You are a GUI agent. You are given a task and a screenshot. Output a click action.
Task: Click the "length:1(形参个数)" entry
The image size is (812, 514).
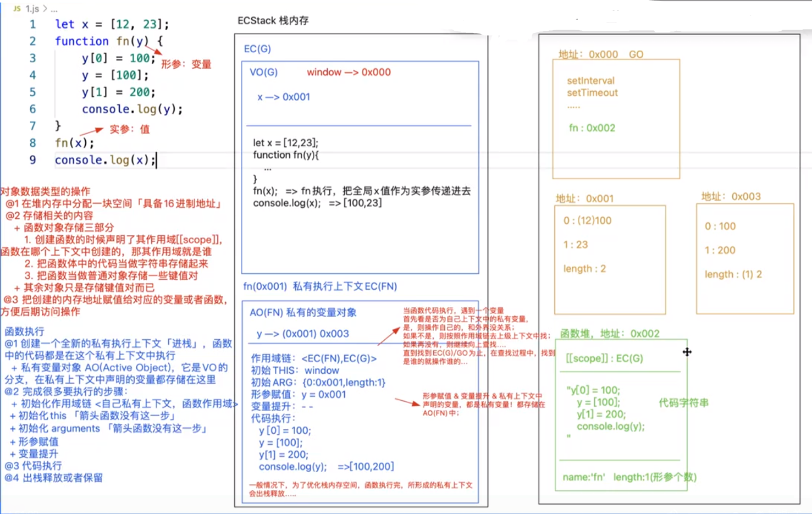(x=655, y=477)
